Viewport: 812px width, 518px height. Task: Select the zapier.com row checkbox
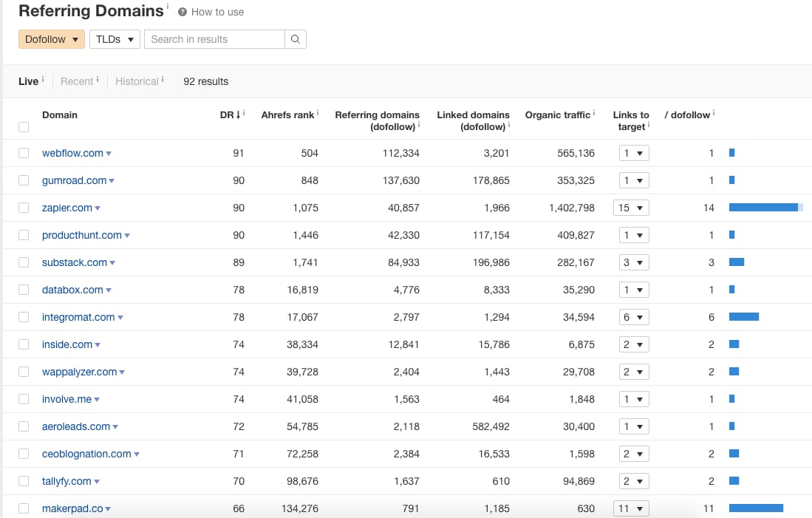(x=24, y=208)
